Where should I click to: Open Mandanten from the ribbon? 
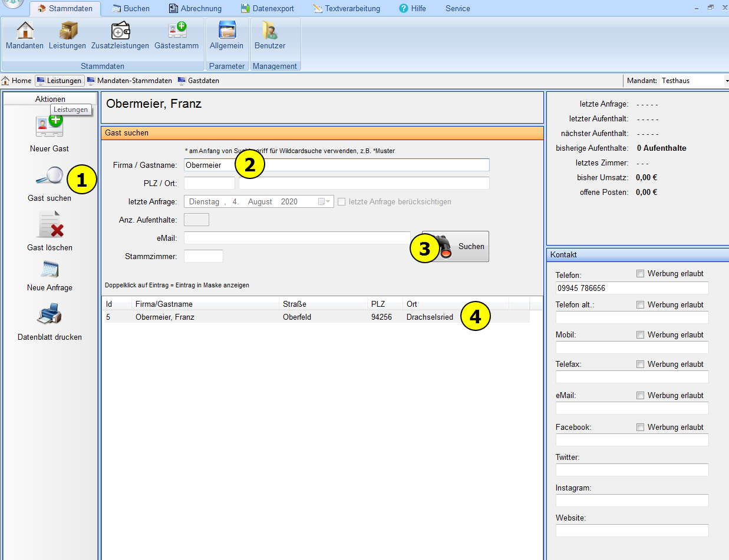coord(25,35)
